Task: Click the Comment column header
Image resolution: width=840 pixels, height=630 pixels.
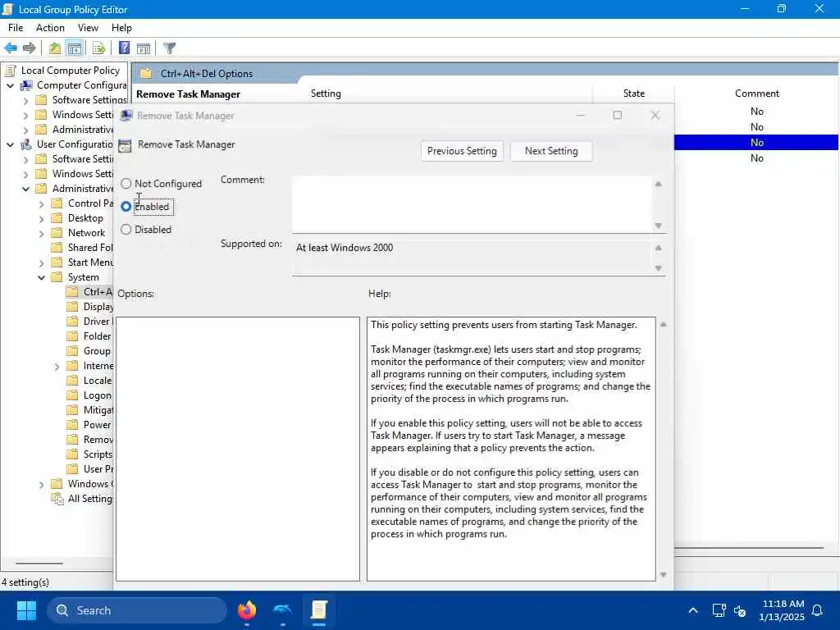Action: (756, 94)
